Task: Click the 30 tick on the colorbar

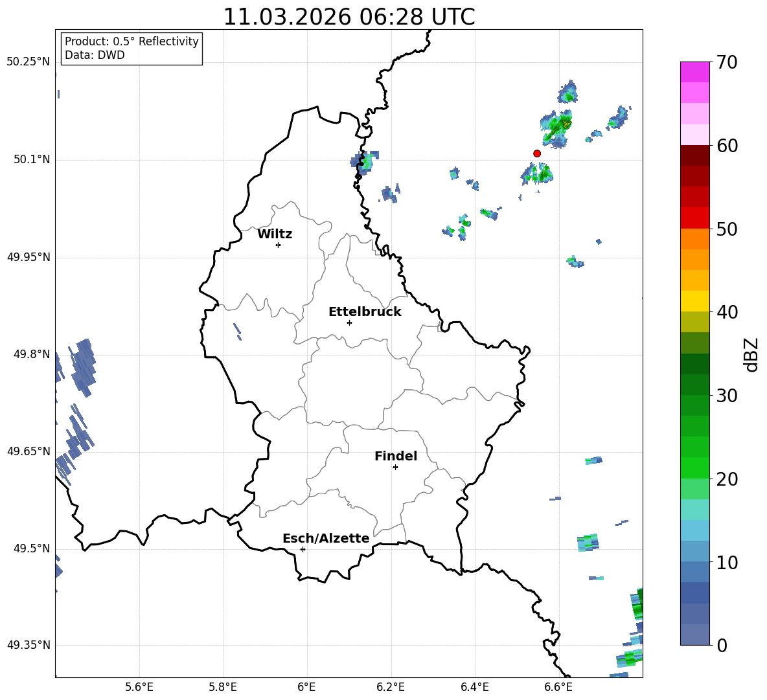Action: tap(727, 396)
